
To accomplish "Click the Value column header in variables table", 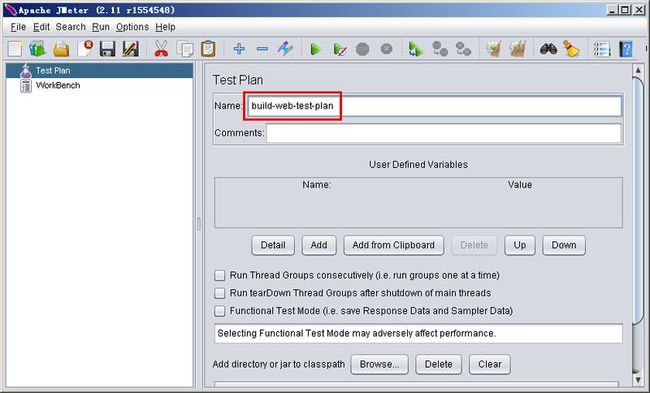I will pyautogui.click(x=520, y=185).
